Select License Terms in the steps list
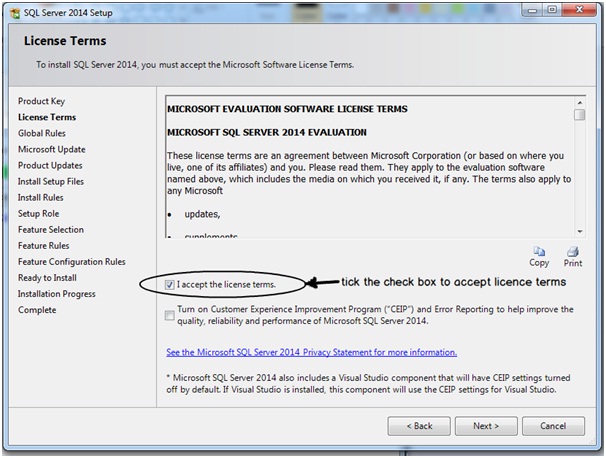The width and height of the screenshot is (606, 458). [47, 117]
